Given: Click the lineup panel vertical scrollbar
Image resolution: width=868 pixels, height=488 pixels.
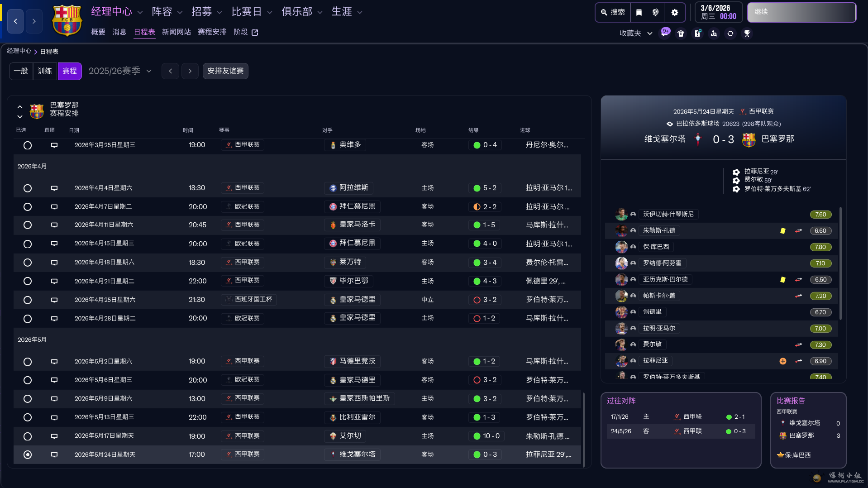Looking at the screenshot, I should 840,263.
